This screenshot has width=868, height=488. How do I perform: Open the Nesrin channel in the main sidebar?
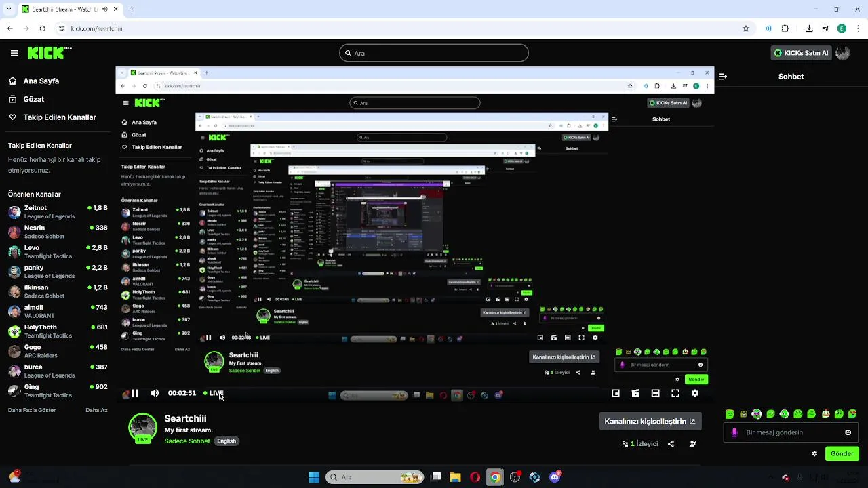click(x=58, y=232)
